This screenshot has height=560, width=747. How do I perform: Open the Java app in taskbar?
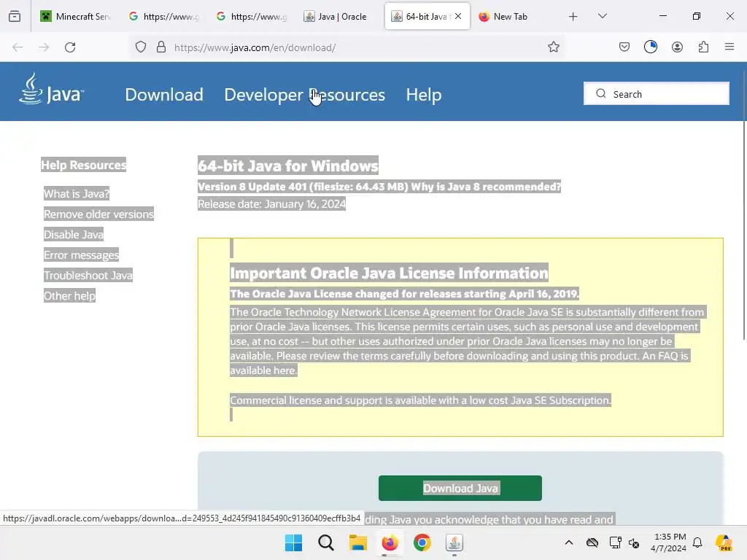point(454,542)
